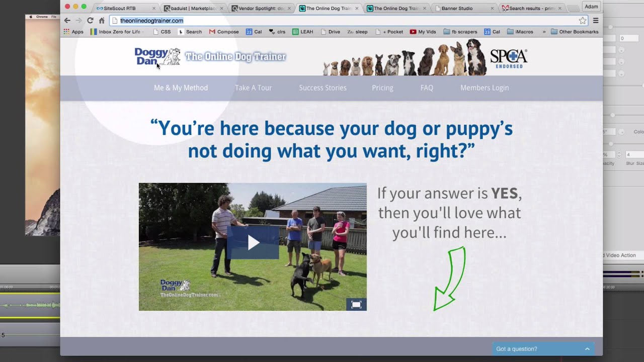Reload the page with the refresh icon
This screenshot has height=362, width=644.
[90, 21]
